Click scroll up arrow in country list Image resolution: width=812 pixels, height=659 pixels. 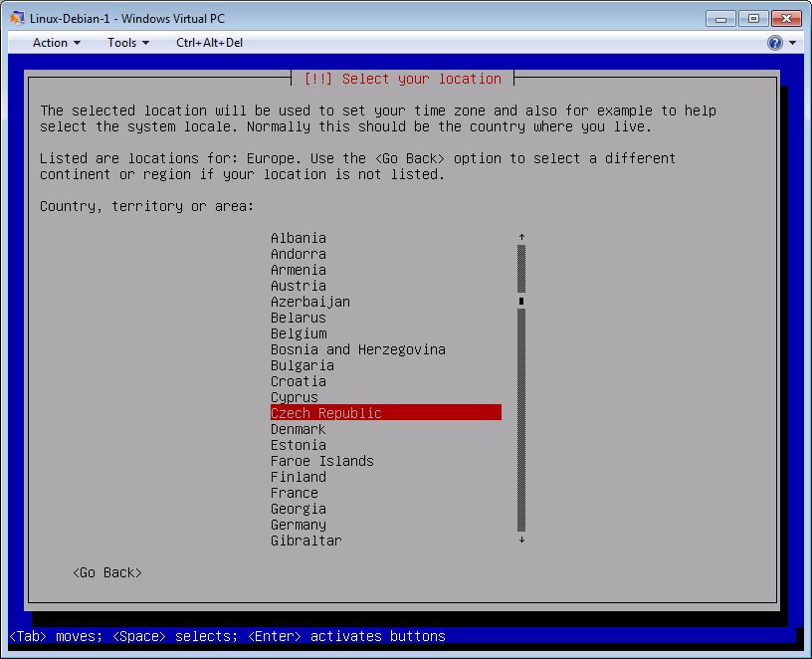(521, 238)
